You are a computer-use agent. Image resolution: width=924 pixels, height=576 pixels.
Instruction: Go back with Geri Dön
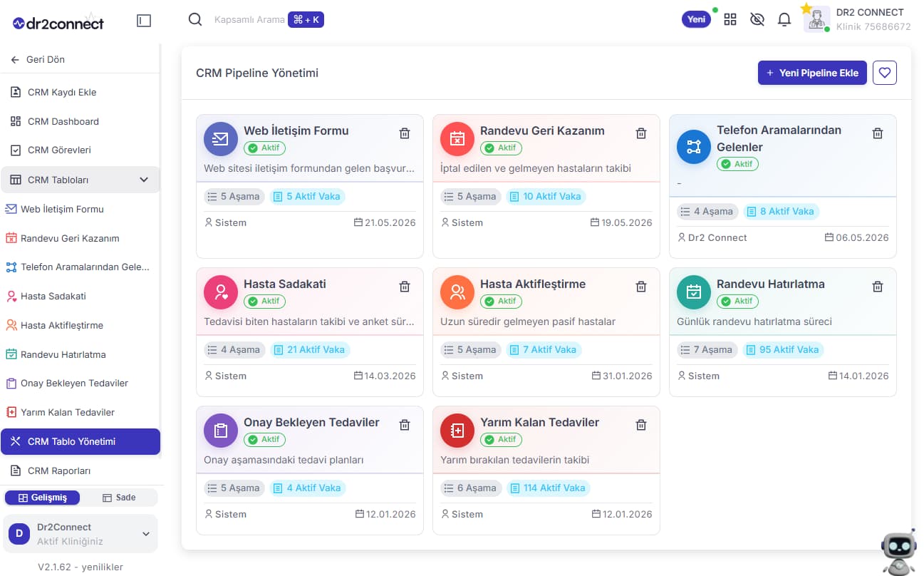tap(38, 59)
